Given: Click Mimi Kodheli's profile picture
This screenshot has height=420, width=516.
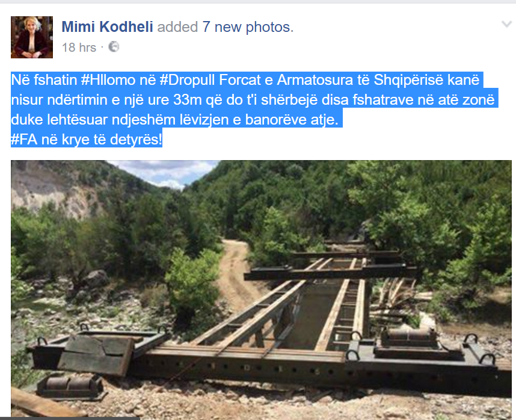Looking at the screenshot, I should (32, 37).
